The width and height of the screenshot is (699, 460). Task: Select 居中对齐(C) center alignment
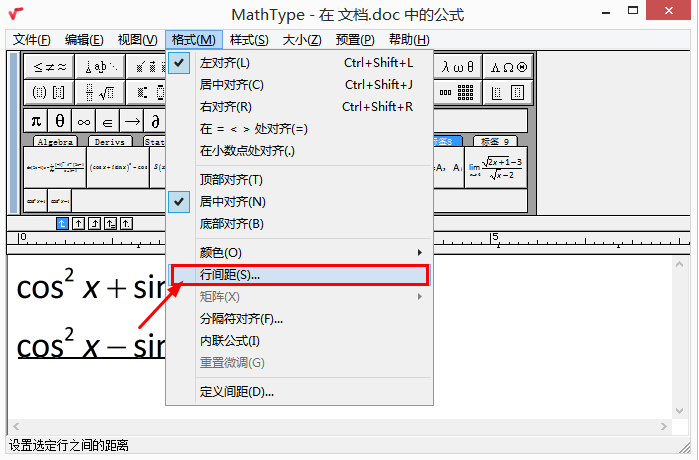(x=299, y=85)
